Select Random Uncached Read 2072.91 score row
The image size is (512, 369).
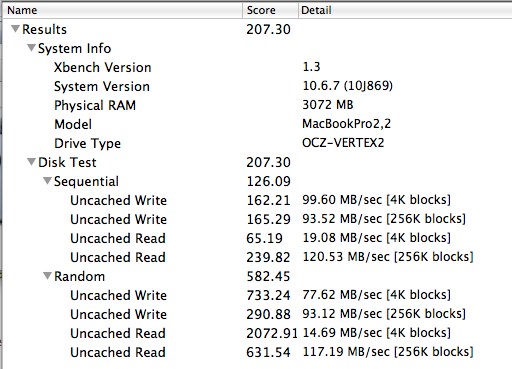pyautogui.click(x=257, y=333)
